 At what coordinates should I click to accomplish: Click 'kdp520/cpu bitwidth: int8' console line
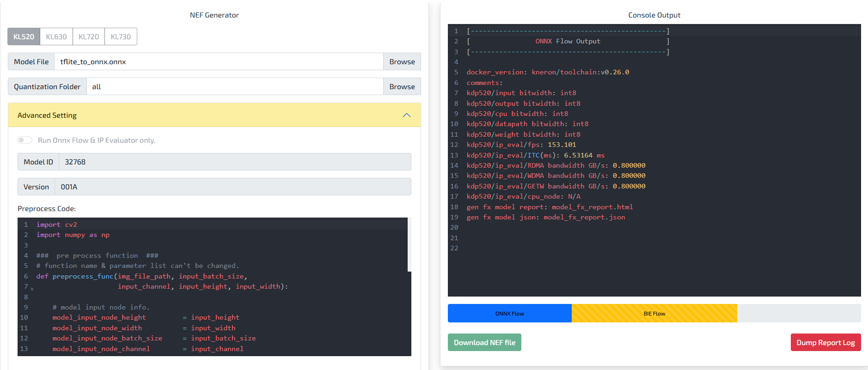pyautogui.click(x=517, y=114)
